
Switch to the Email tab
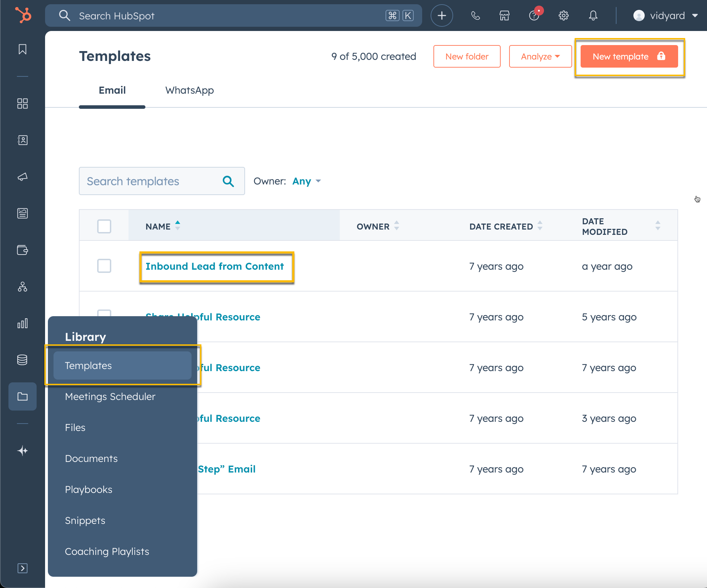point(112,90)
